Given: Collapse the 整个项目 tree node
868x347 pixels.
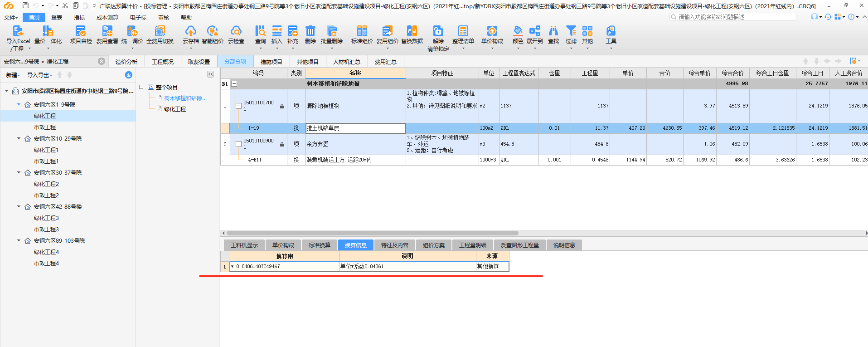Looking at the screenshot, I should click(x=141, y=87).
